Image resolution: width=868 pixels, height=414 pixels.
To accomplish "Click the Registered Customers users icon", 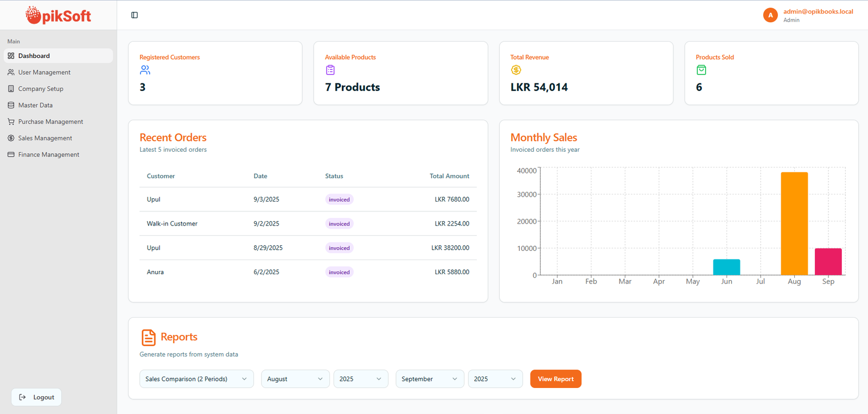I will [x=145, y=70].
